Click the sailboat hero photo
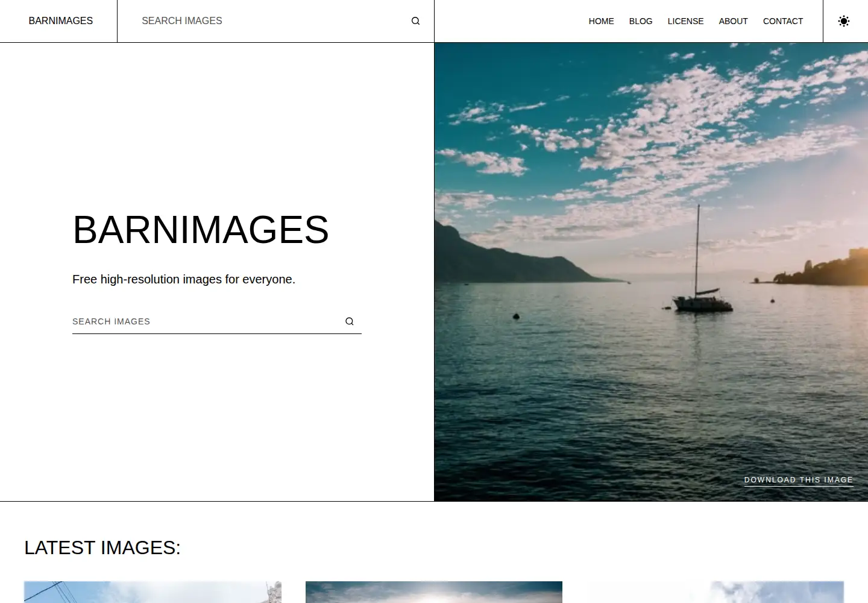Screen dimensions: 868x603 [651, 272]
